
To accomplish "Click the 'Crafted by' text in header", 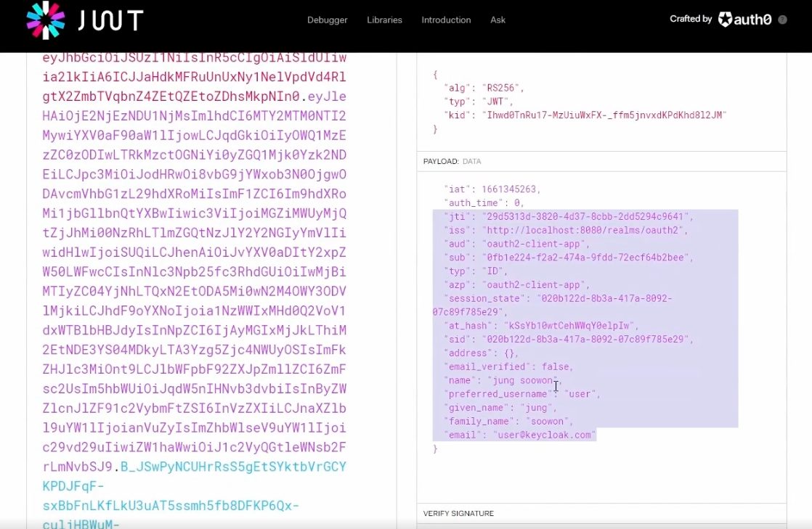I will click(x=690, y=20).
